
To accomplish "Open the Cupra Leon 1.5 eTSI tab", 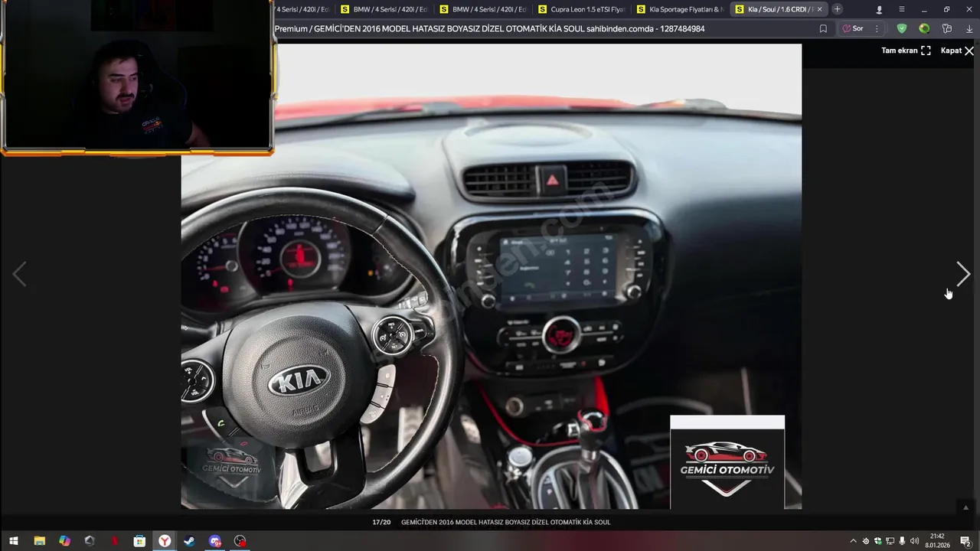I will click(x=582, y=9).
